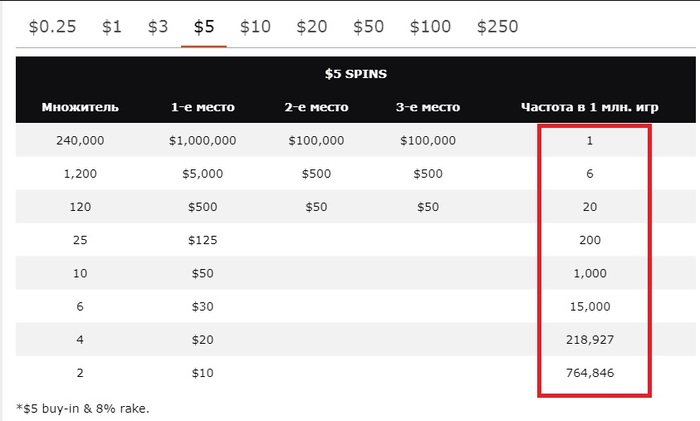Select the $1 buy-in tab
700x421 pixels.
112,27
